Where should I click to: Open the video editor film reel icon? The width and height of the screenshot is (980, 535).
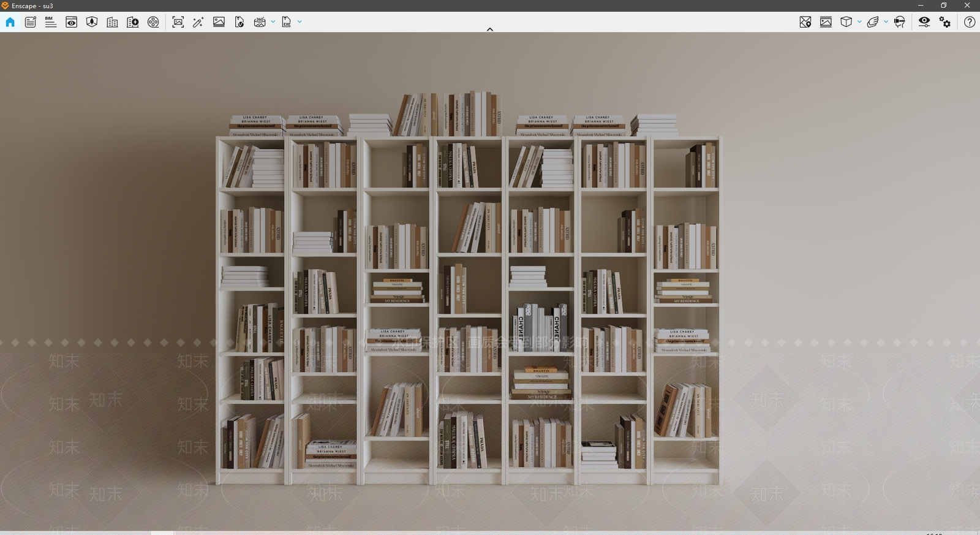pyautogui.click(x=153, y=22)
